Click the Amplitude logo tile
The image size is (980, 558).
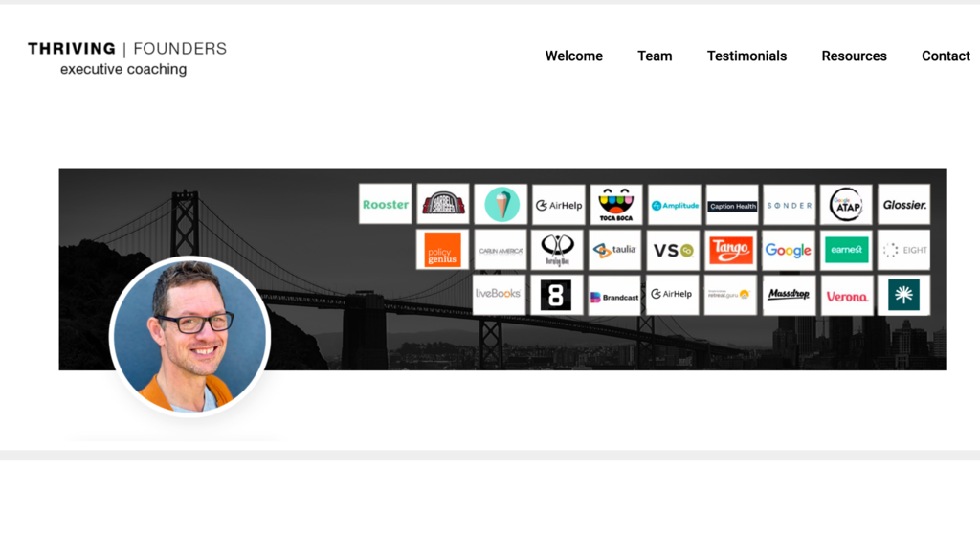click(x=675, y=205)
